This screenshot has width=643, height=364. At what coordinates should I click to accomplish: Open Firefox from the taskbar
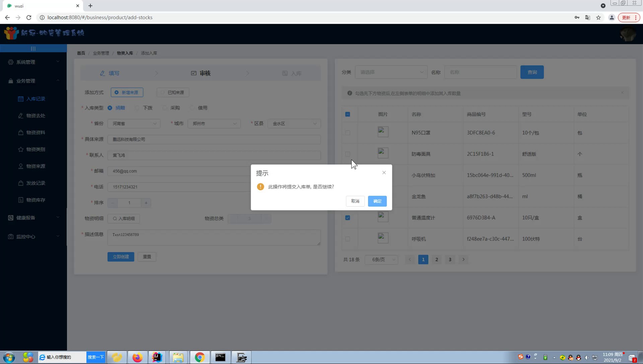[137, 357]
